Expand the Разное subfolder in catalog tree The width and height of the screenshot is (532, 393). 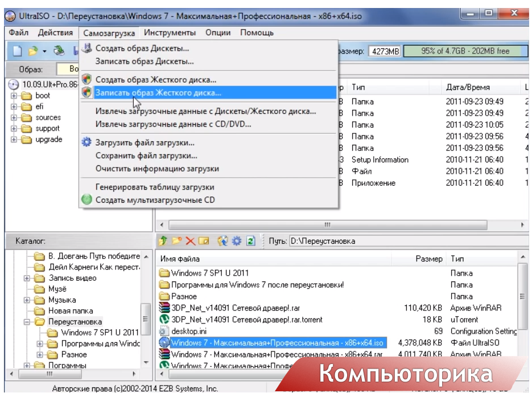(40, 355)
